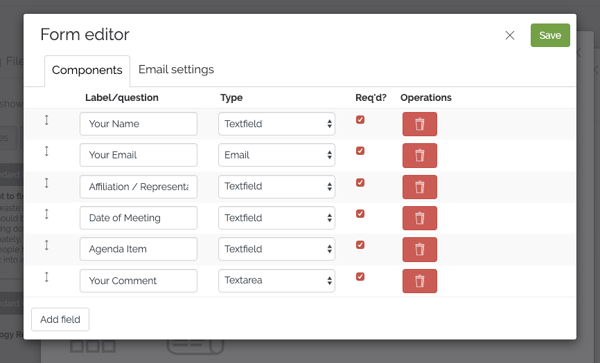Open type dropdown for Agenda Item
This screenshot has width=600, height=363.
[x=277, y=249]
